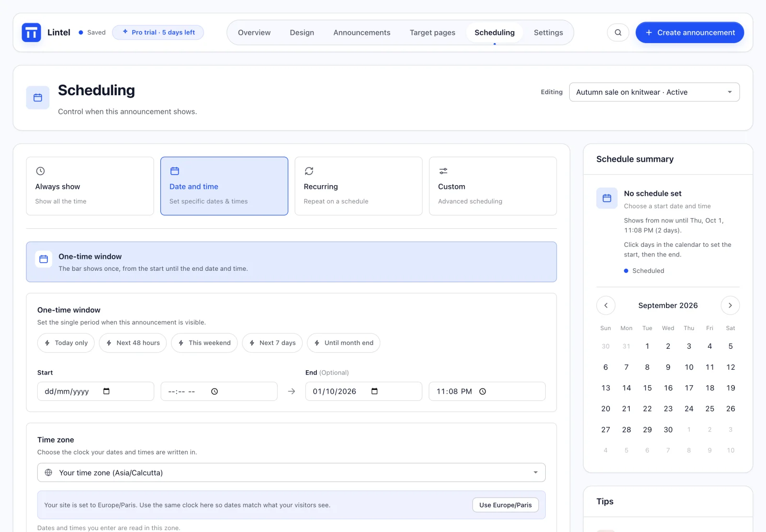
Task: Click the Pro trial 5 days left badge
Action: coord(158,33)
